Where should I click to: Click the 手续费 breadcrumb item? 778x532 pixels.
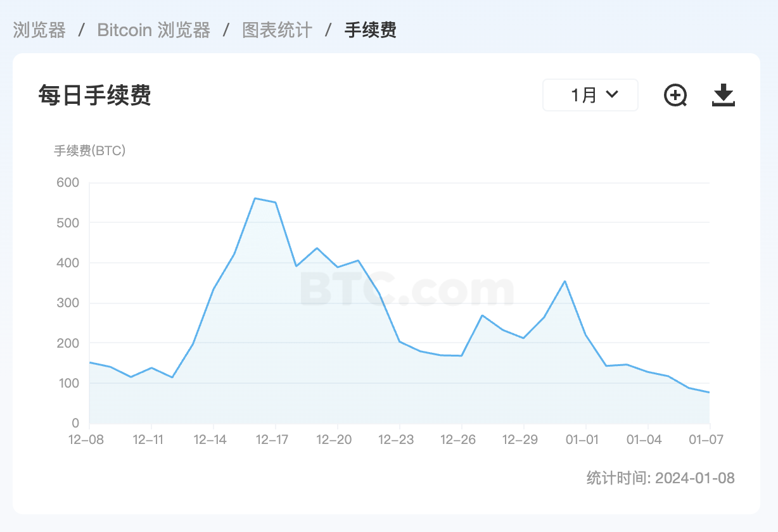(371, 30)
